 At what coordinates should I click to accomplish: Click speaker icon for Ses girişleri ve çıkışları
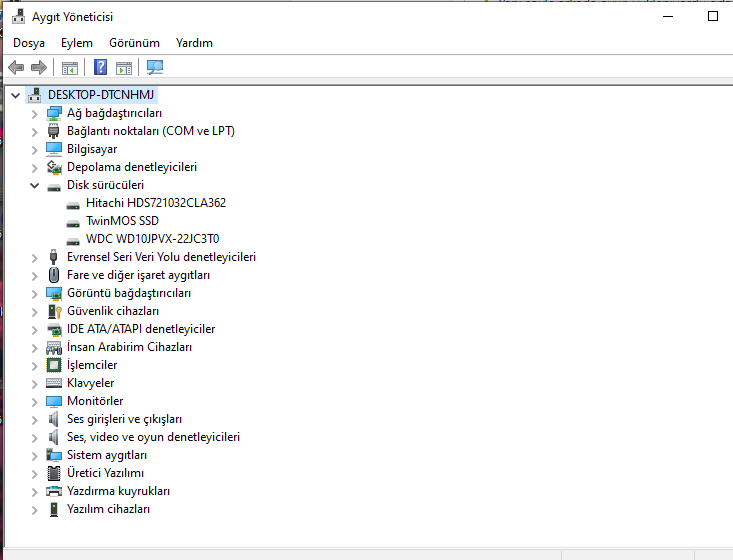54,419
